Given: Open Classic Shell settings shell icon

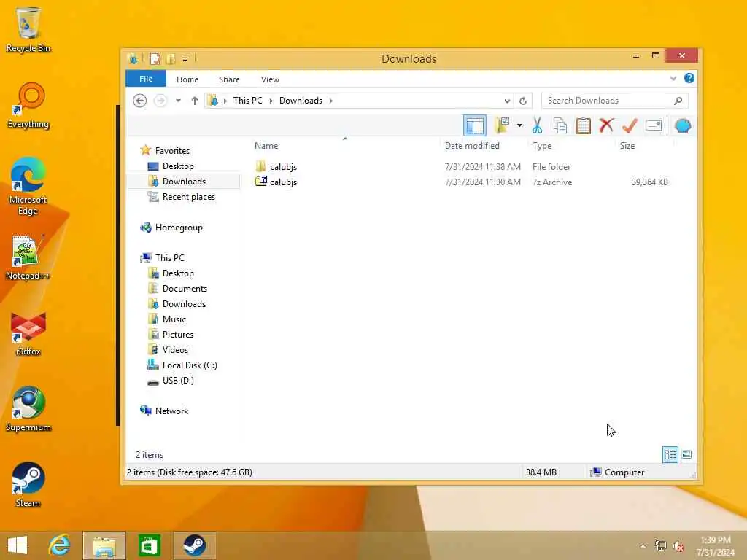Looking at the screenshot, I should click(x=683, y=125).
